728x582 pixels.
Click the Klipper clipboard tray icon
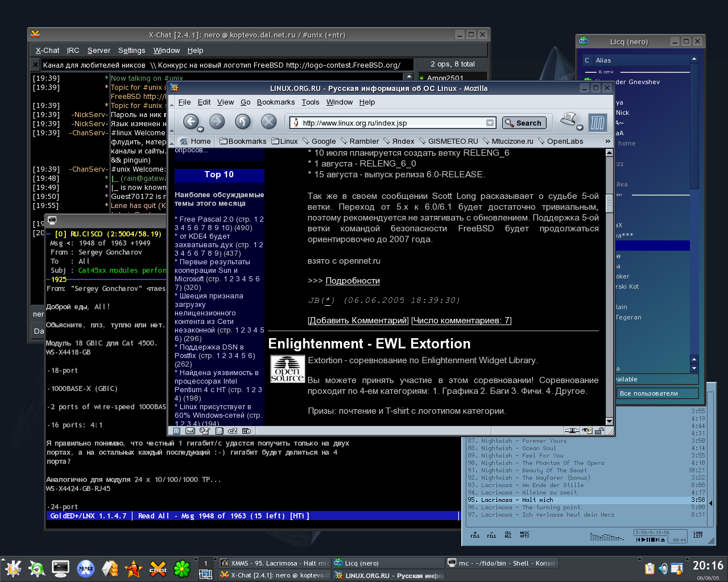[x=650, y=568]
